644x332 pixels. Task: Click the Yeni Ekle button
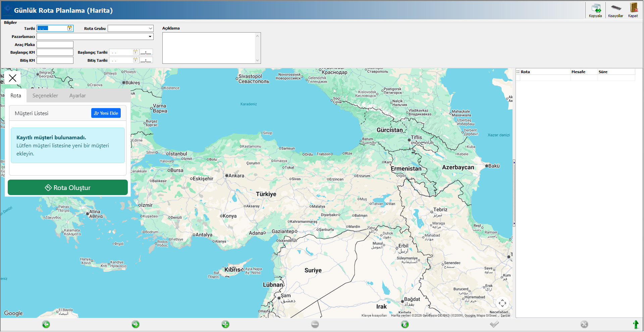coord(106,113)
